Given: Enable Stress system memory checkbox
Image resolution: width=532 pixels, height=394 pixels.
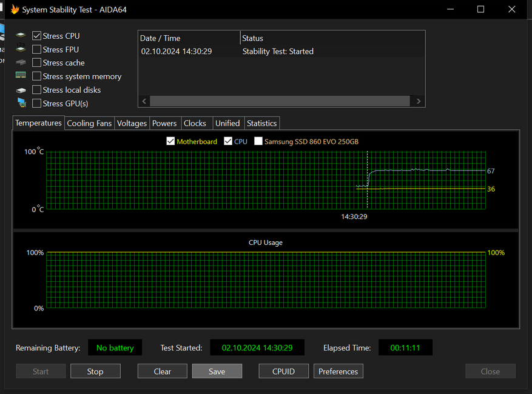Looking at the screenshot, I should (x=37, y=76).
